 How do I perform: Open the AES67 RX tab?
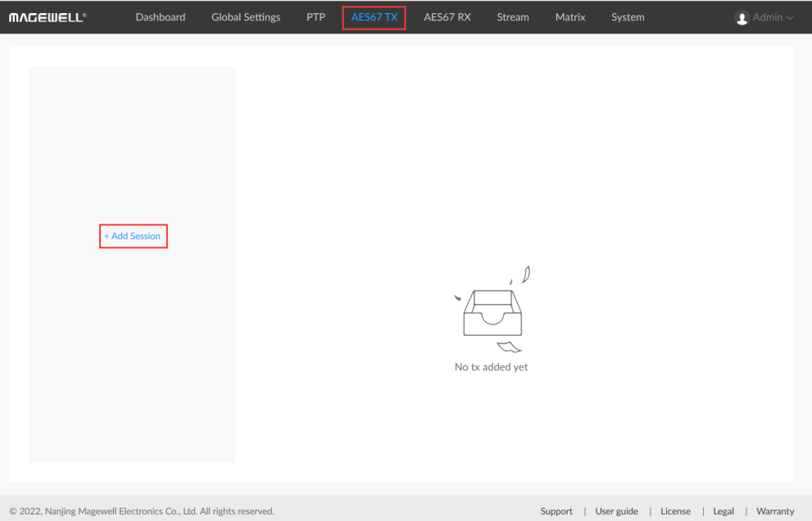coord(447,17)
